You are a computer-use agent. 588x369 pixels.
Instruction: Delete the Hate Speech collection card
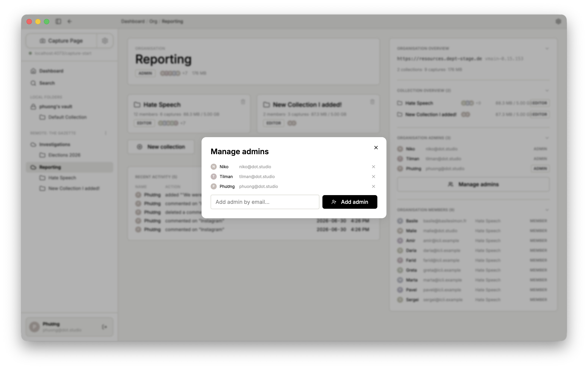click(x=243, y=102)
